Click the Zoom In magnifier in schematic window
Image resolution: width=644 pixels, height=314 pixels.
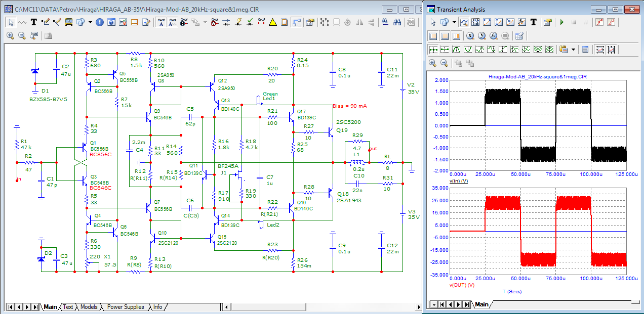pyautogui.click(x=10, y=35)
